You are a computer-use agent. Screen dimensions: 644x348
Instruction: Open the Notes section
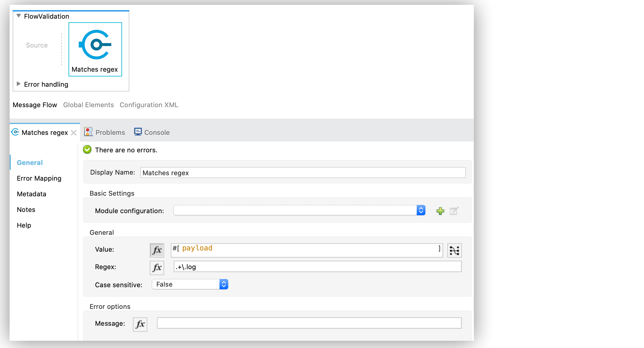point(26,210)
